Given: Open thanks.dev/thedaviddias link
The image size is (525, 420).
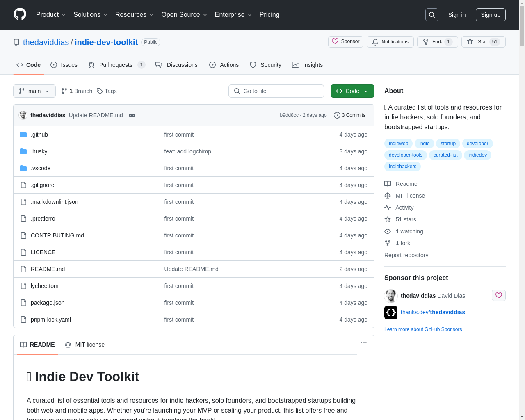Looking at the screenshot, I should coord(433,312).
